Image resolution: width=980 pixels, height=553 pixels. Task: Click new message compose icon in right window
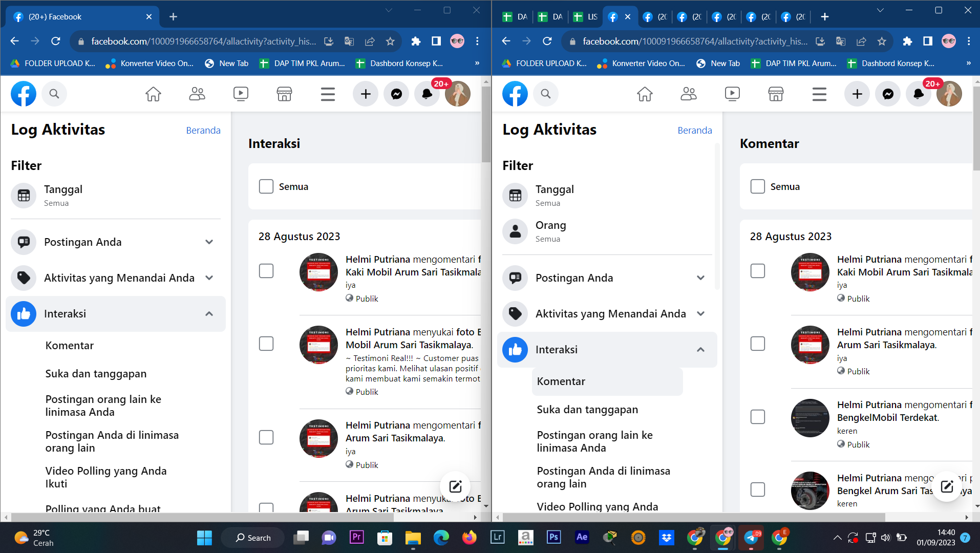coord(947,486)
